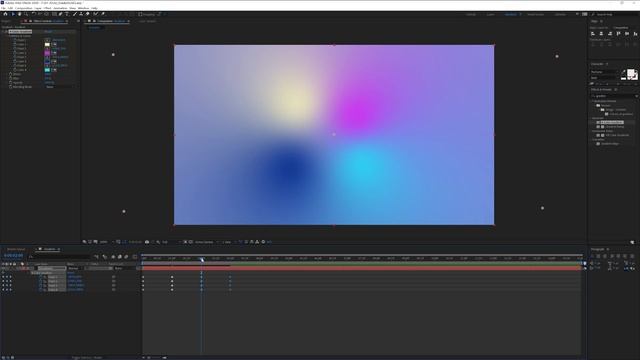Click the Character panel eyedropper
Viewport: 640px width, 360px height.
(624, 71)
